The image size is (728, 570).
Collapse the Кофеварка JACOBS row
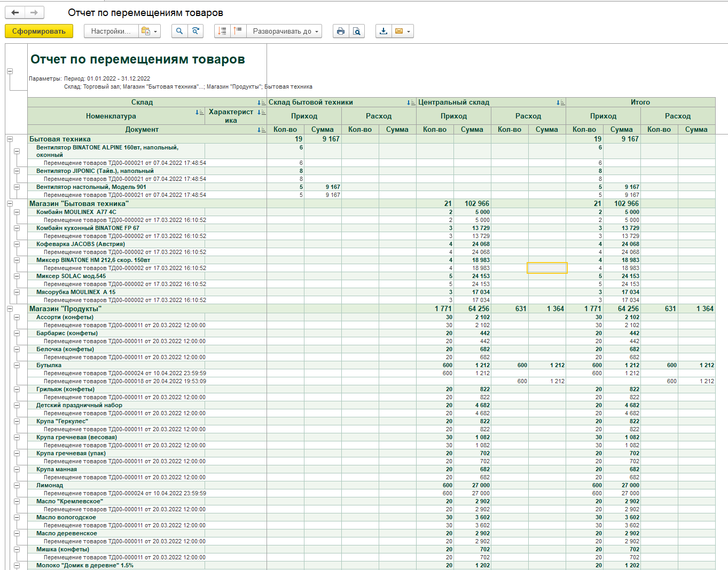17,244
